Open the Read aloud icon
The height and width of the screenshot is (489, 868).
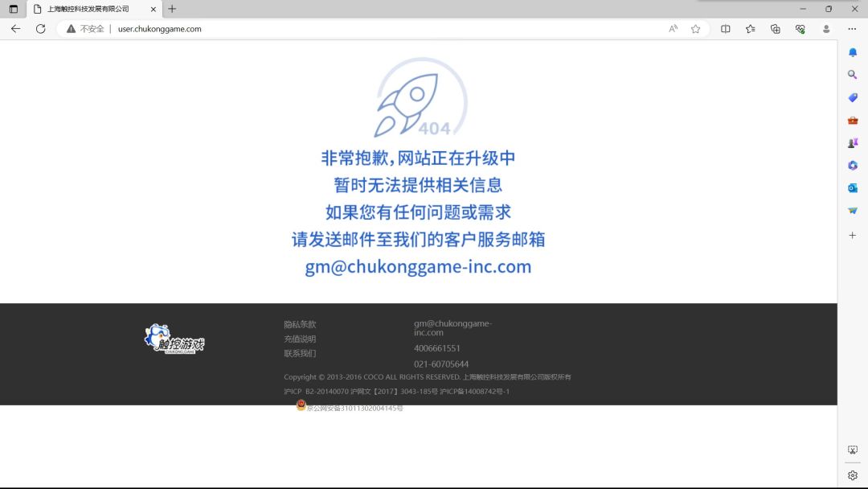[674, 29]
